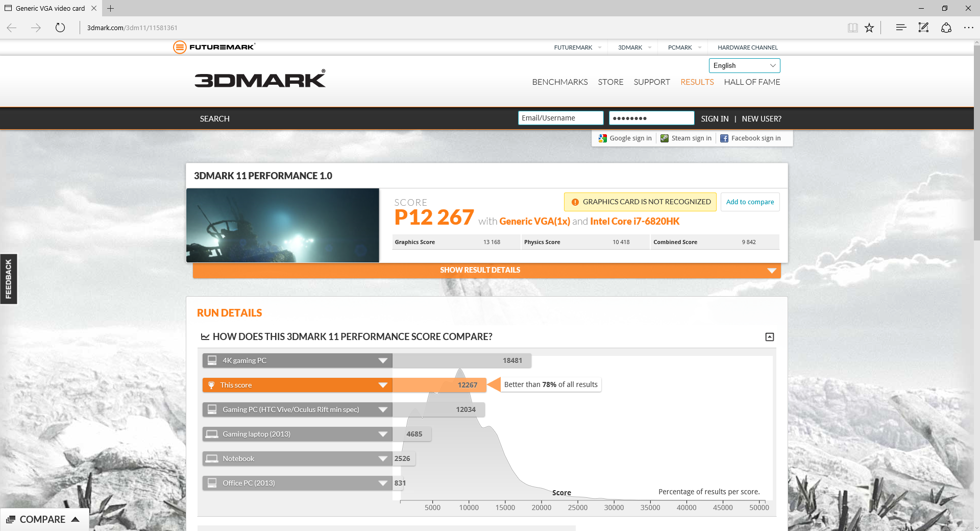Expand the SHOW RESULT DETAILS bar
The width and height of the screenshot is (980, 531).
[486, 270]
